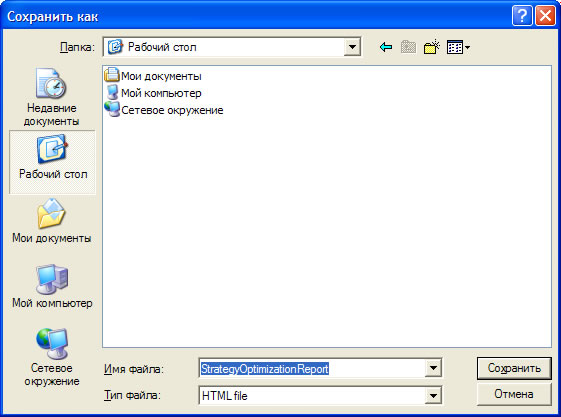The height and width of the screenshot is (417, 561).
Task: Expand the Папка location dropdown
Action: 352,47
